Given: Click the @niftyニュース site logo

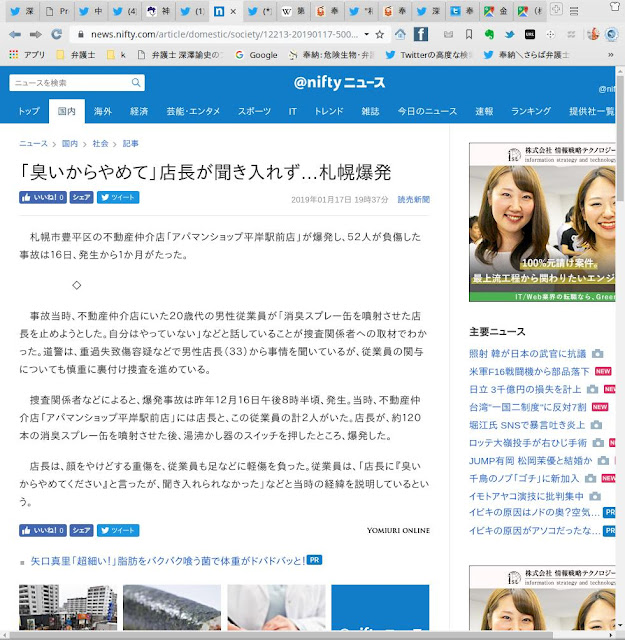Looking at the screenshot, I should (339, 83).
